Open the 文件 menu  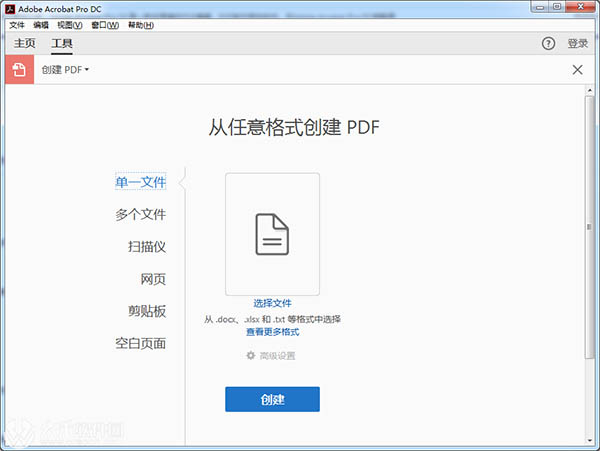tap(17, 25)
